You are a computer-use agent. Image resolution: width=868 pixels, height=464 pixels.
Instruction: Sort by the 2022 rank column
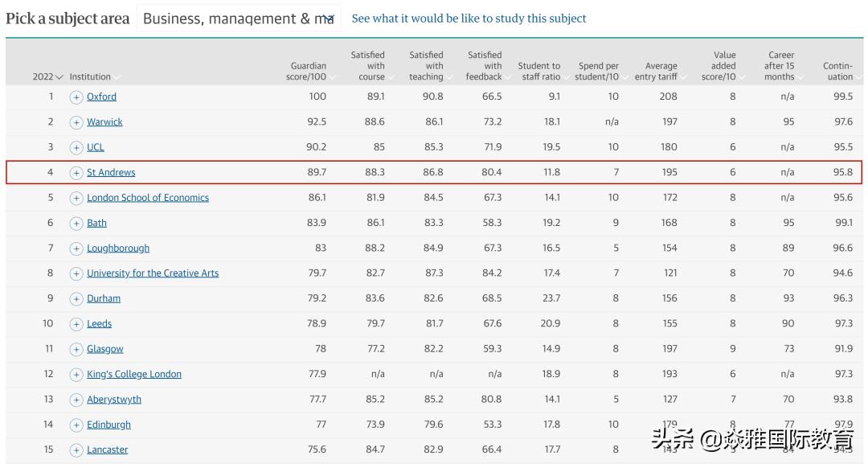[47, 77]
